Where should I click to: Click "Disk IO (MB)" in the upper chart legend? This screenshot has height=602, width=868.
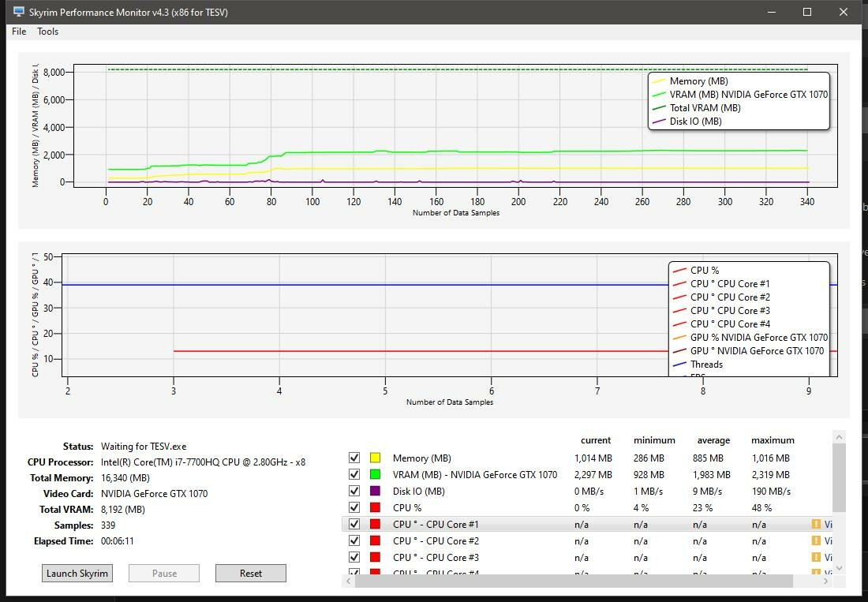tap(695, 122)
